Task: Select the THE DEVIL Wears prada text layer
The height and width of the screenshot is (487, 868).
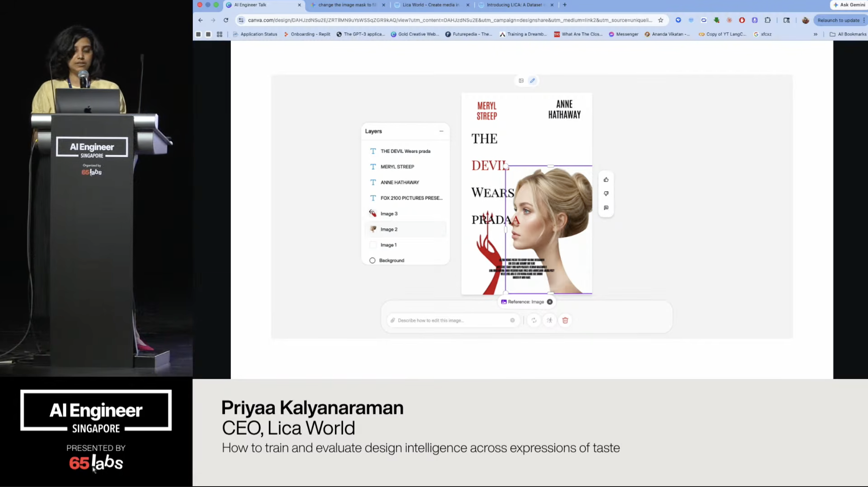Action: click(x=405, y=151)
